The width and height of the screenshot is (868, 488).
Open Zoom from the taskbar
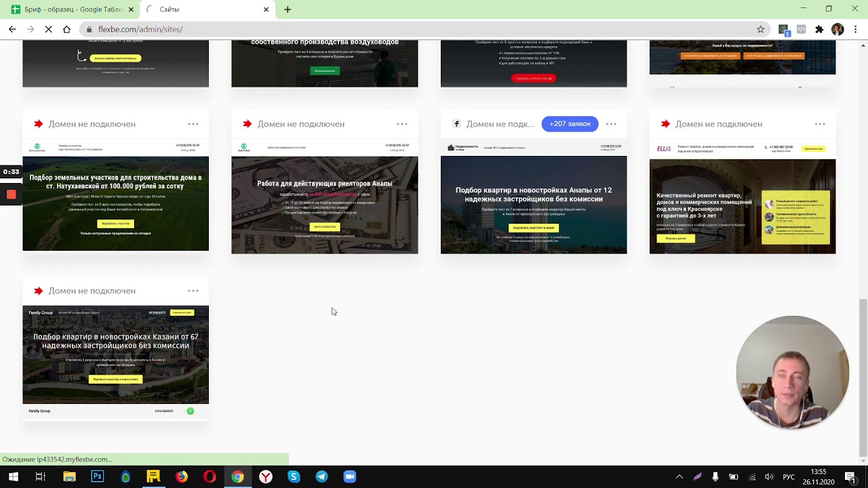pyautogui.click(x=349, y=476)
